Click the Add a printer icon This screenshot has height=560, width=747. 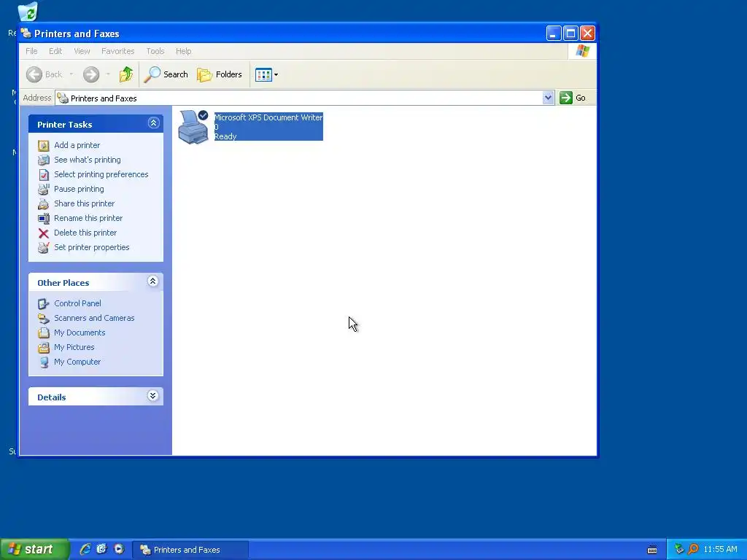(43, 145)
